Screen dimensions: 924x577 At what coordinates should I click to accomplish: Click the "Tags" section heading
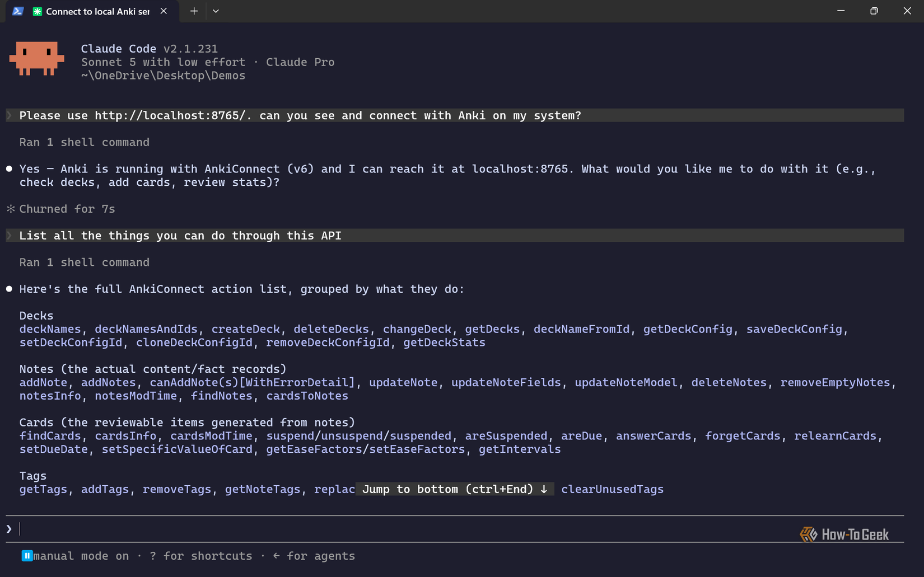(33, 476)
